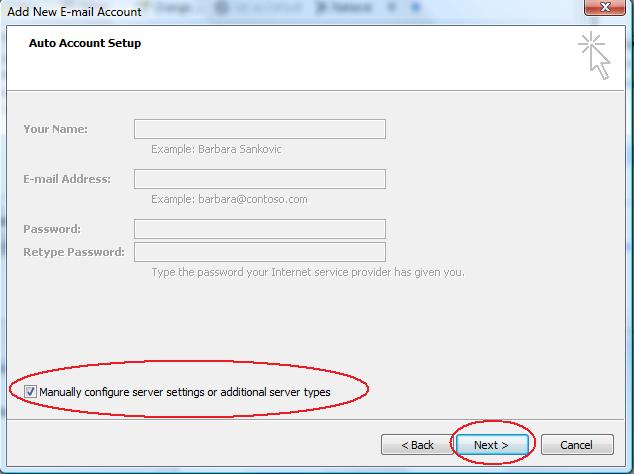This screenshot has height=474, width=634.
Task: Click the 'E-mail Address:' label
Action: click(67, 179)
